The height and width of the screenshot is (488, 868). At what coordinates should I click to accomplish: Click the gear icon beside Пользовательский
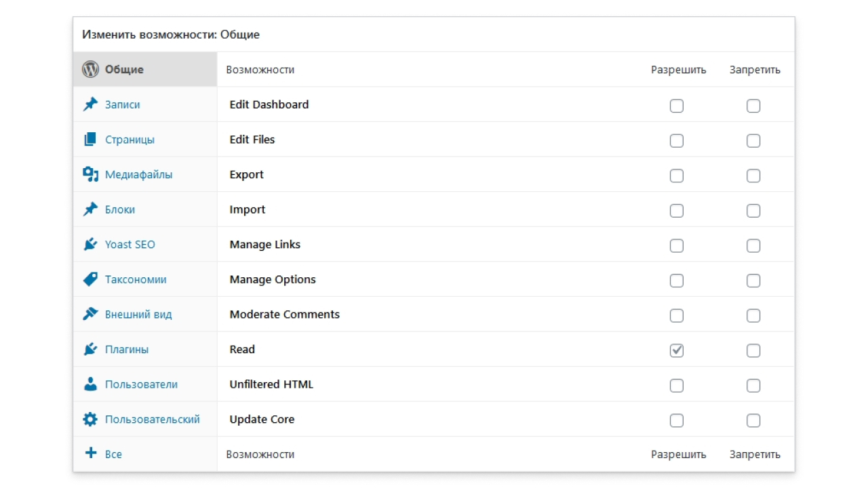(x=90, y=420)
